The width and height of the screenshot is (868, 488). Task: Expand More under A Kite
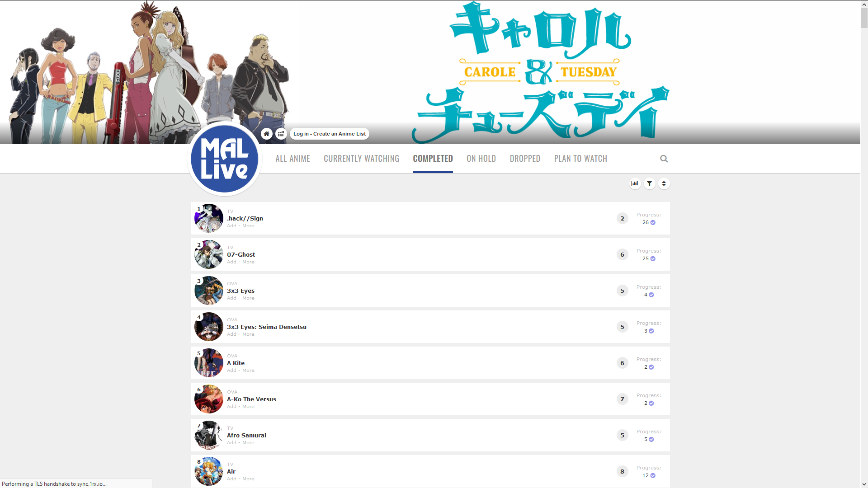248,371
